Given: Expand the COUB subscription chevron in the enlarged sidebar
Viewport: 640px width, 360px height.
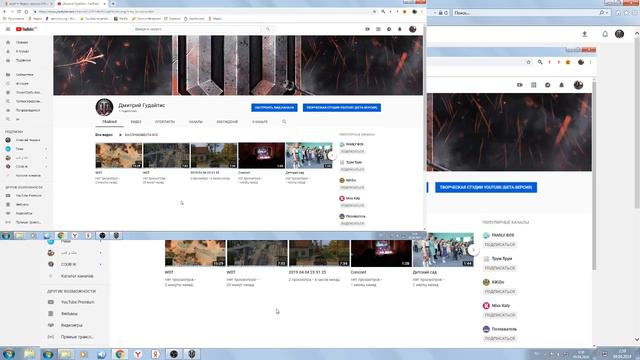Looking at the screenshot, I should tap(100, 264).
